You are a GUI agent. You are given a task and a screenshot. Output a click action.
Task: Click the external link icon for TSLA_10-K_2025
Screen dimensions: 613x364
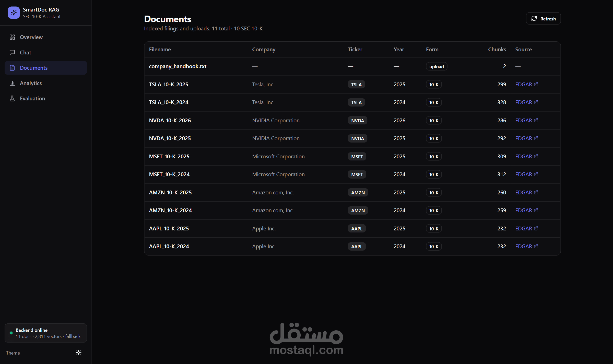coord(536,84)
